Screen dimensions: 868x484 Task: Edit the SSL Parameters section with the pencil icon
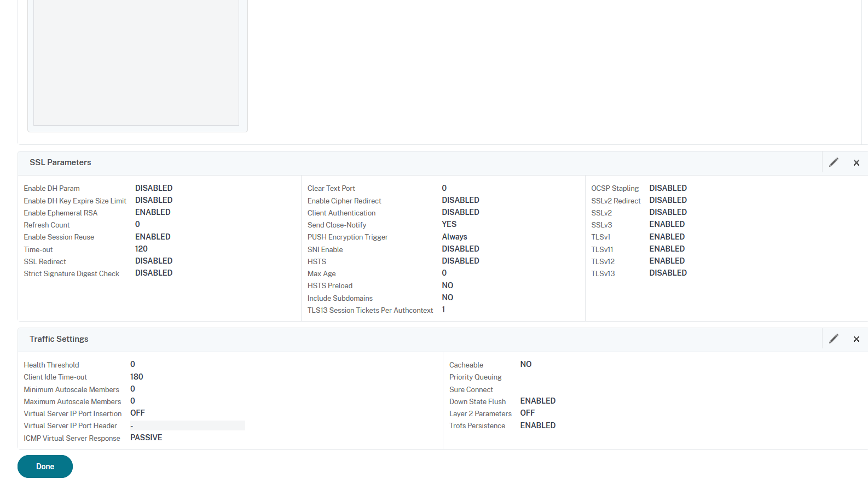834,162
